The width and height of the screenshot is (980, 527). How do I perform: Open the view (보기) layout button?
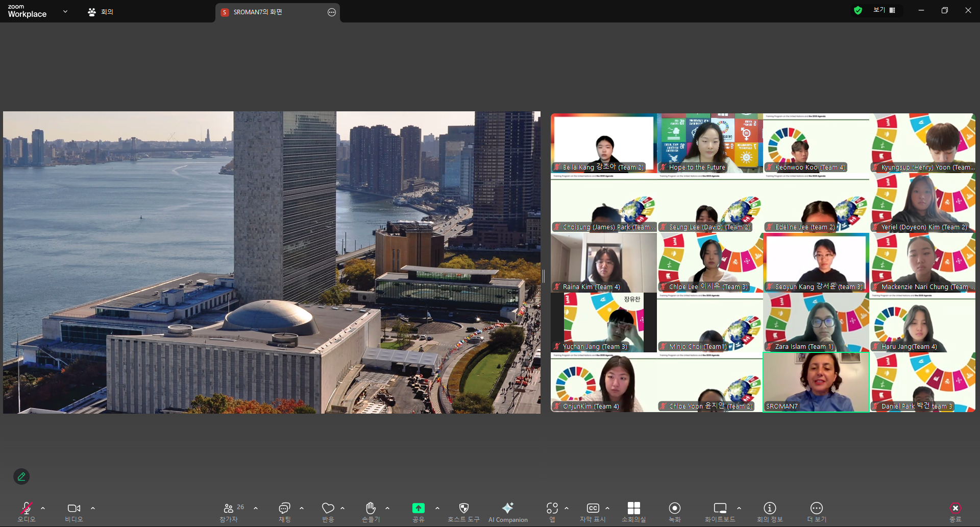click(884, 10)
